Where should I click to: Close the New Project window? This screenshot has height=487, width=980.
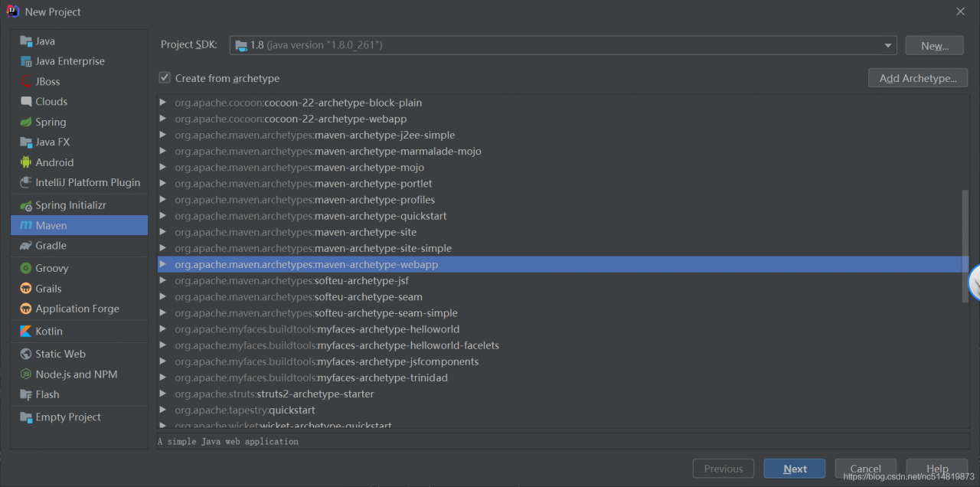coord(960,11)
